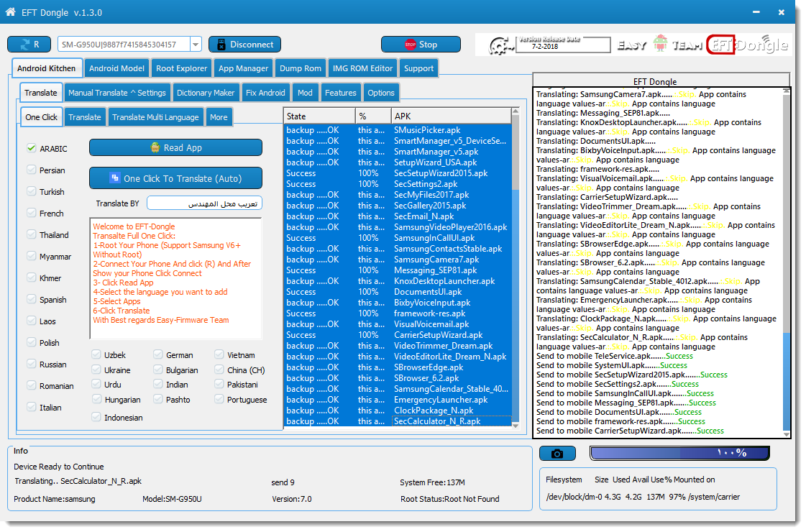
Task: Check the Spanish language checkbox
Action: [32, 300]
